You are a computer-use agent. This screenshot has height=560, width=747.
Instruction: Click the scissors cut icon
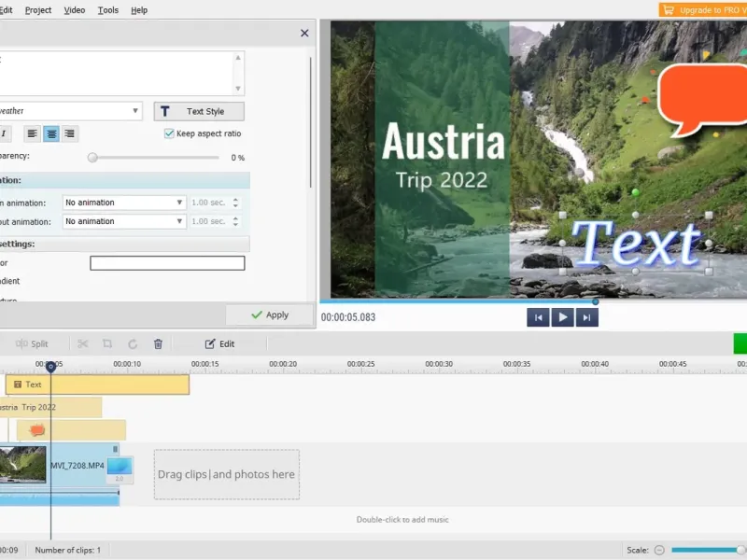pyautogui.click(x=83, y=343)
